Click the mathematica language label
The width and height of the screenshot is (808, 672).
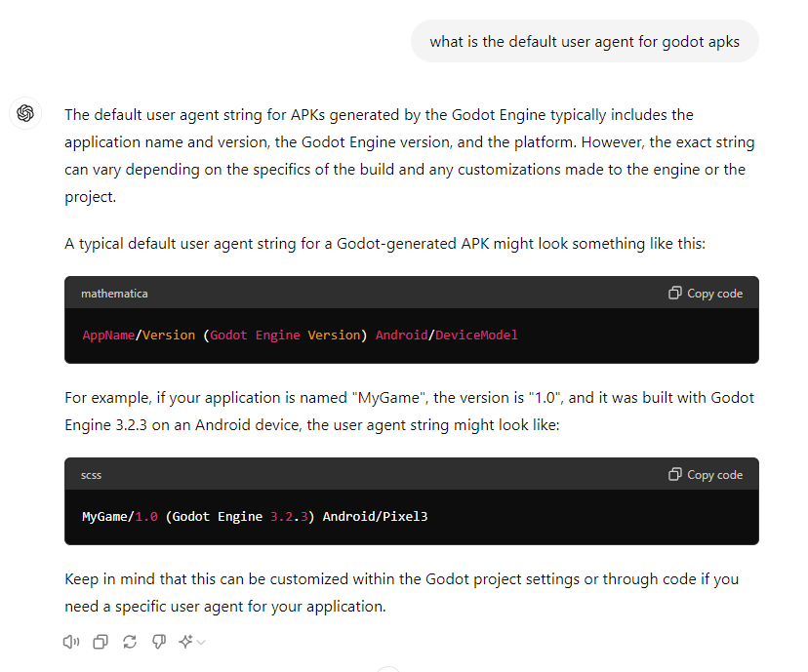(x=114, y=294)
